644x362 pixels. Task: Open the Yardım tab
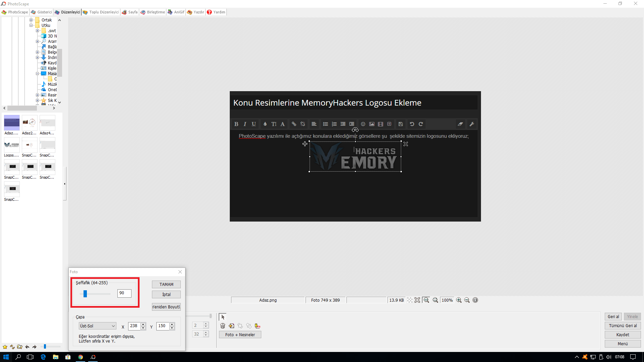tap(216, 12)
